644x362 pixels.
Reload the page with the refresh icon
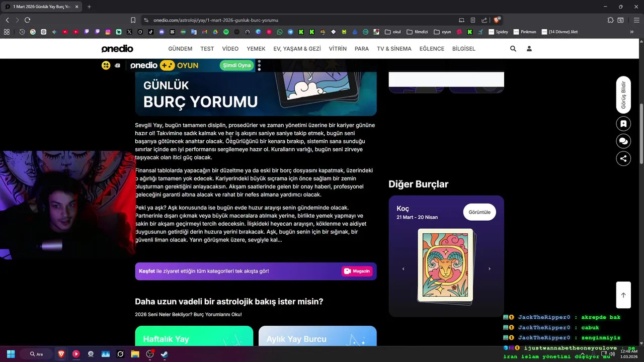pyautogui.click(x=27, y=20)
